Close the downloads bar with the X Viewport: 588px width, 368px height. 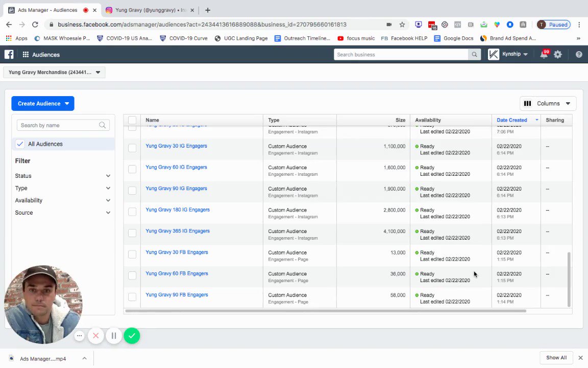pyautogui.click(x=580, y=358)
